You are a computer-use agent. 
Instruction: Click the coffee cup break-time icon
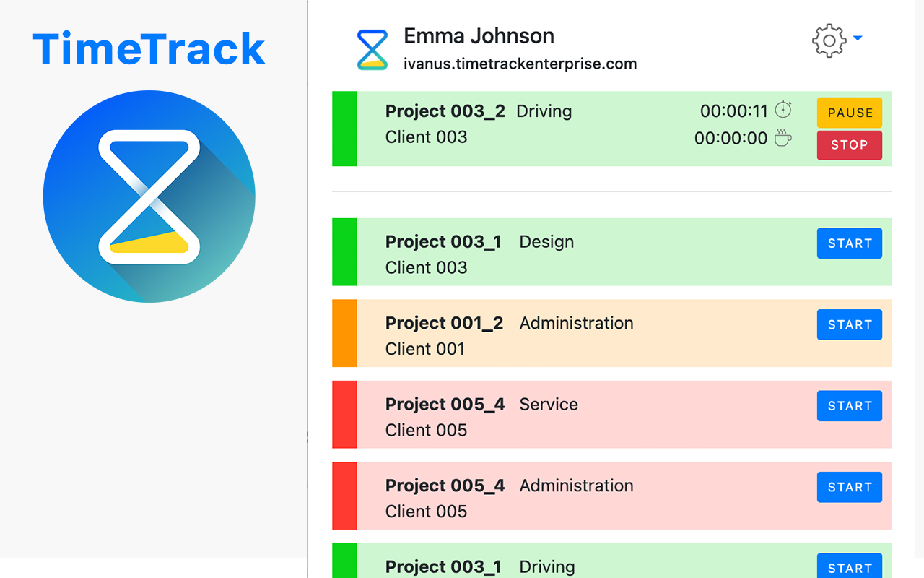pyautogui.click(x=783, y=137)
